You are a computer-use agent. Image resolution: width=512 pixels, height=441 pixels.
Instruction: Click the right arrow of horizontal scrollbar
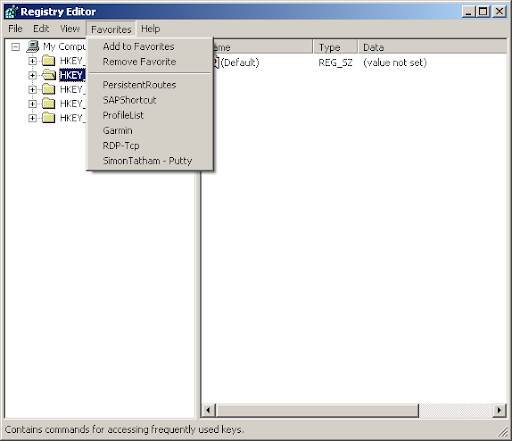coord(499,410)
